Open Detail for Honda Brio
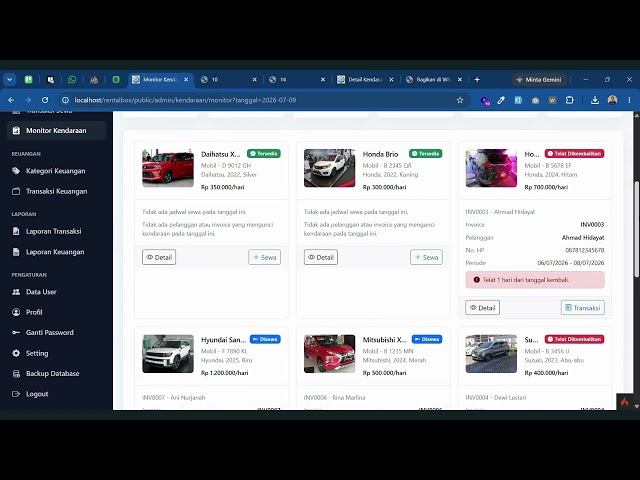Image resolution: width=640 pixels, height=480 pixels. point(320,257)
